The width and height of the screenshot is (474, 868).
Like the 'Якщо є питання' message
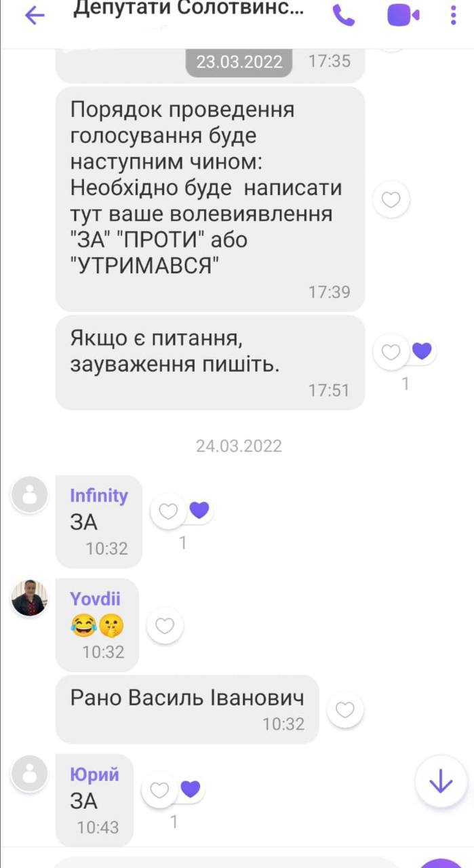click(x=391, y=352)
